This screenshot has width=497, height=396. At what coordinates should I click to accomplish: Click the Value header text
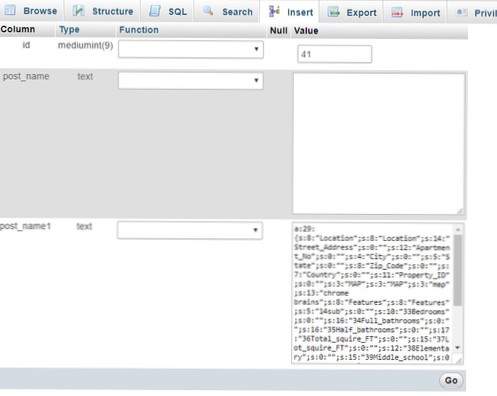(x=306, y=31)
